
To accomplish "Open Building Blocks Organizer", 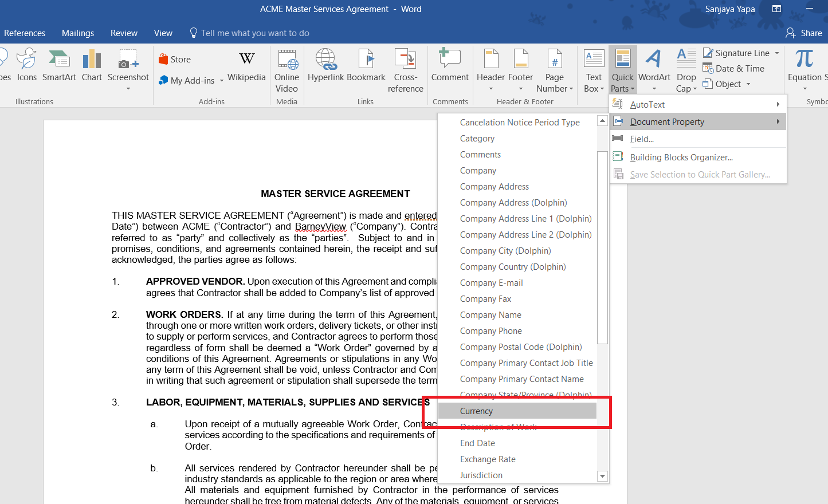I will pos(698,157).
